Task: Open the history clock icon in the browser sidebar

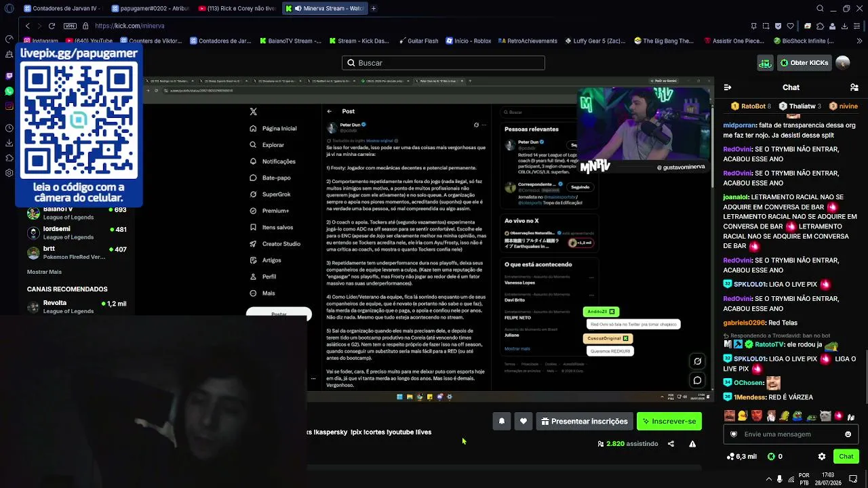Action: pos(9,128)
